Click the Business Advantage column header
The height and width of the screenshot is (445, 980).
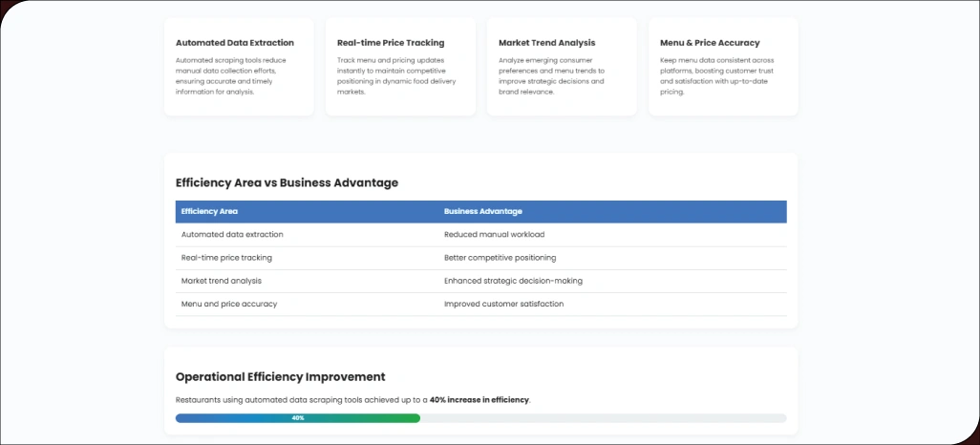click(x=483, y=211)
